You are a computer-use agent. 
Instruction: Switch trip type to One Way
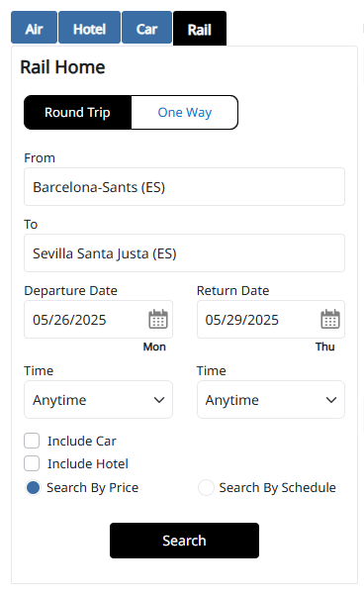point(184,112)
